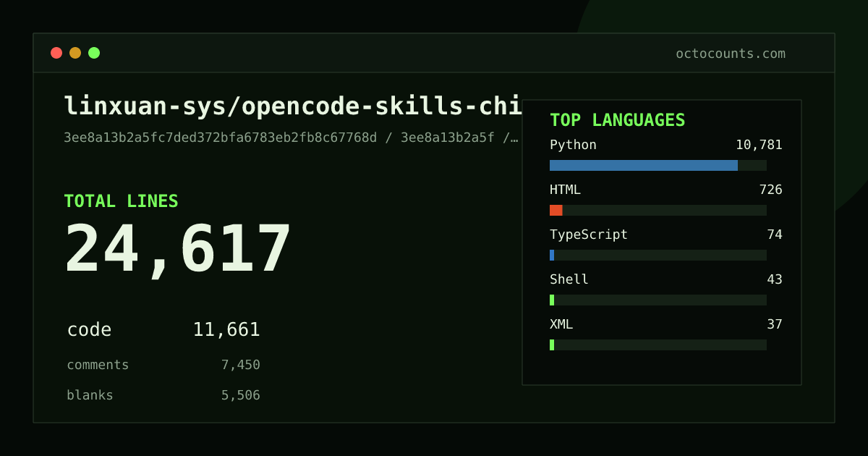The height and width of the screenshot is (456, 868).
Task: Click the HTML language label
Action: tap(565, 190)
